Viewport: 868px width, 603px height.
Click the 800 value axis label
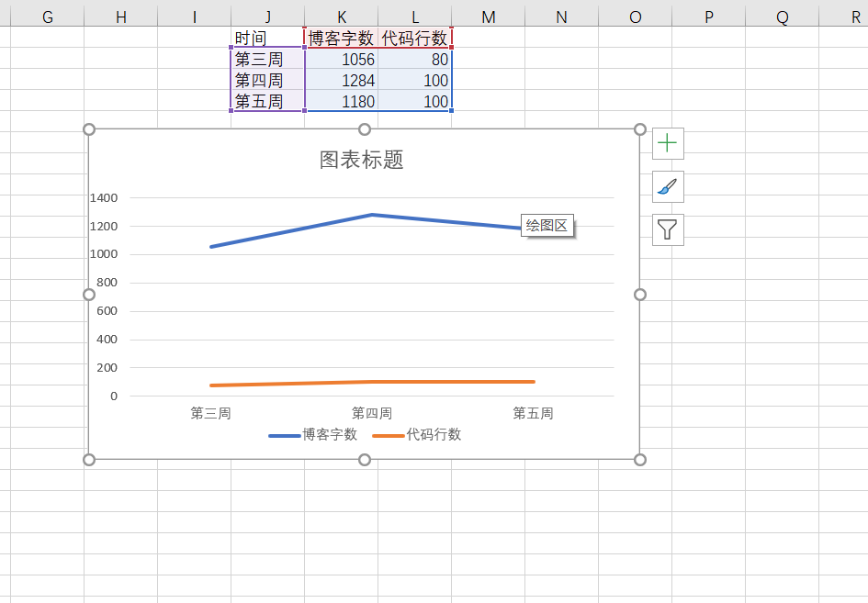107,282
